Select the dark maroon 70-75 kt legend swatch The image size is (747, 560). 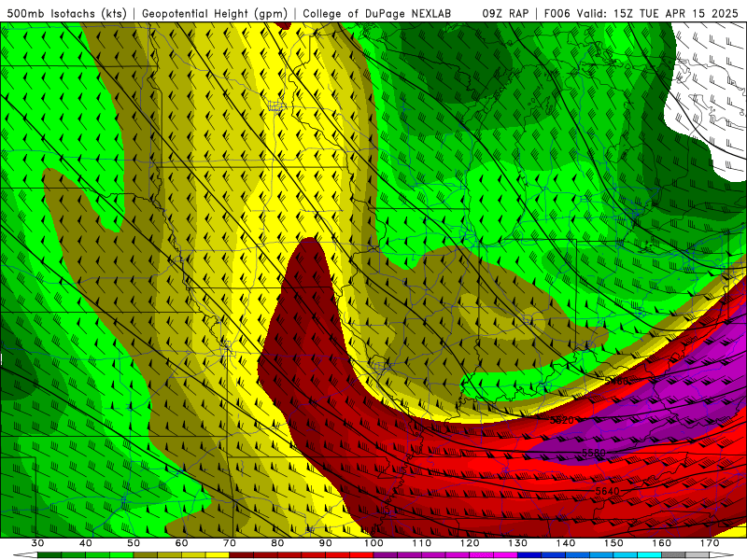point(242,555)
